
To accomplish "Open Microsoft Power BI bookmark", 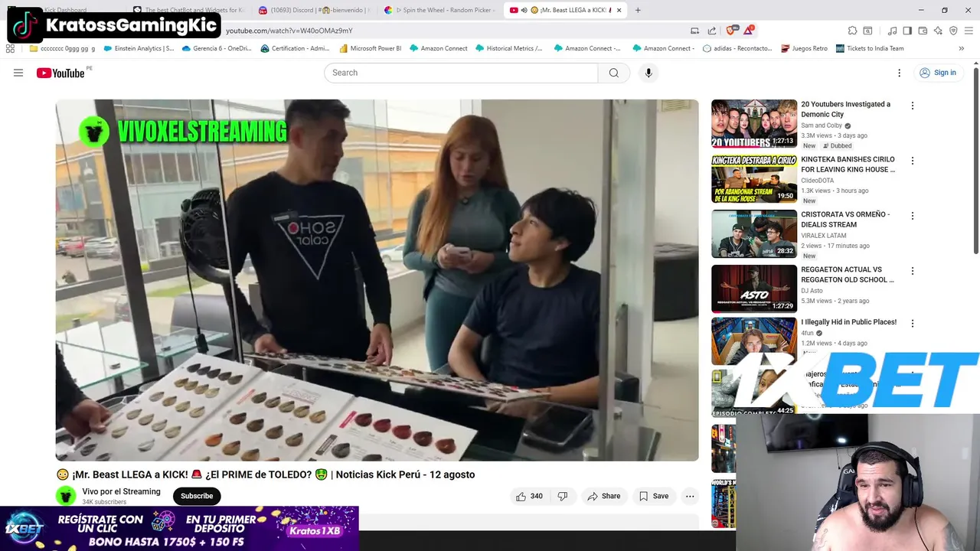I will pyautogui.click(x=370, y=48).
